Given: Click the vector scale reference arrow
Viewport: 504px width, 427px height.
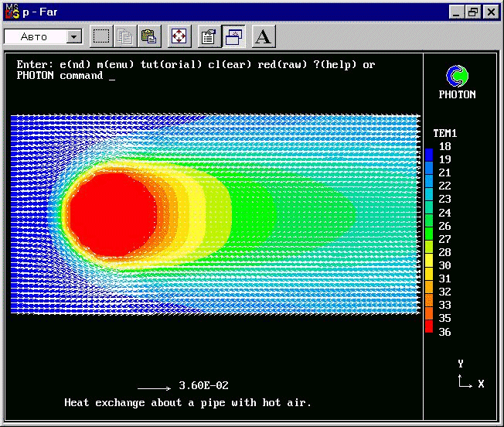Looking at the screenshot, I should [155, 388].
